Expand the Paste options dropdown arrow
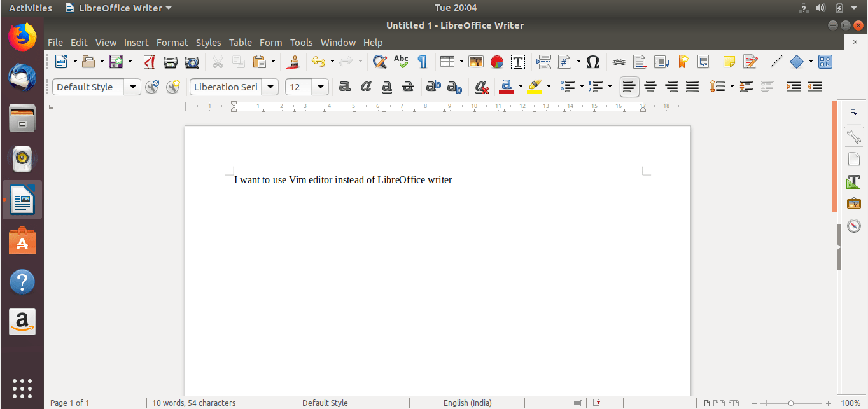Image resolution: width=868 pixels, height=409 pixels. (274, 62)
